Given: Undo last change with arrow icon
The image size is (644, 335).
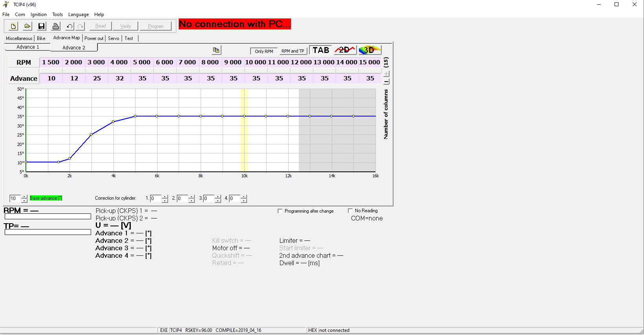Looking at the screenshot, I should coord(70,26).
